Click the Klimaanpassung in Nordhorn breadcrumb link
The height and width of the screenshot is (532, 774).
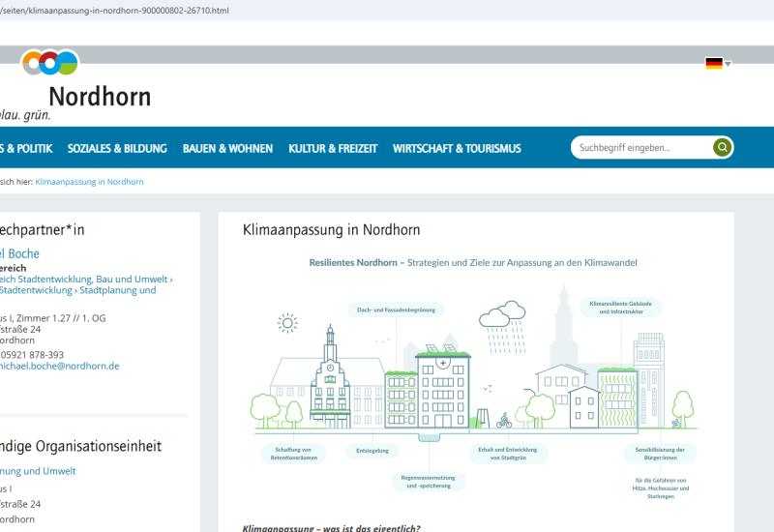pyautogui.click(x=89, y=182)
